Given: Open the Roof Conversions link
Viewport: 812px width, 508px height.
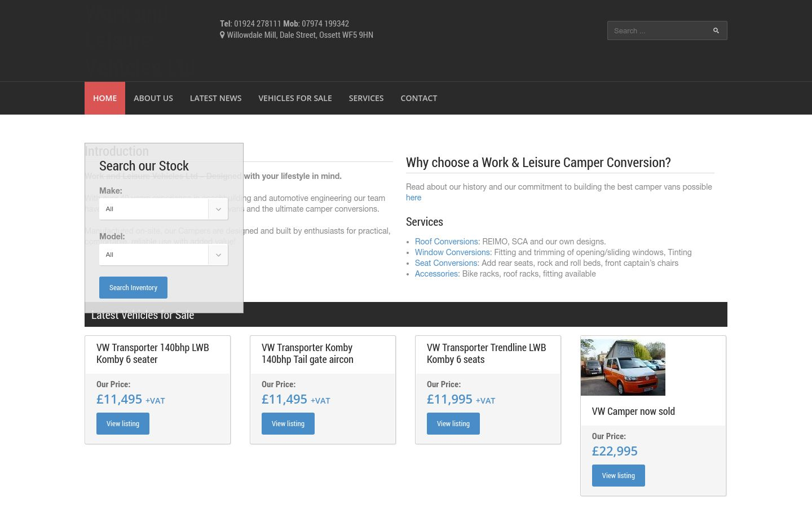Looking at the screenshot, I should (447, 242).
